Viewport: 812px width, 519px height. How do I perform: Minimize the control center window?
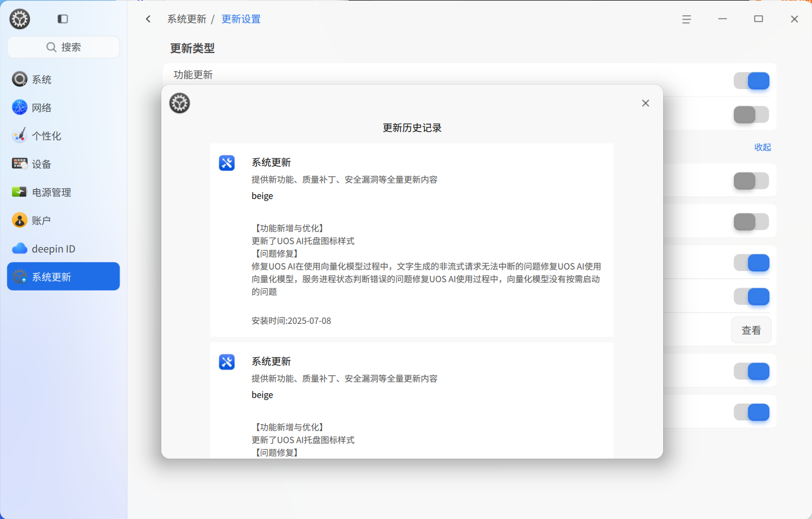(x=722, y=19)
